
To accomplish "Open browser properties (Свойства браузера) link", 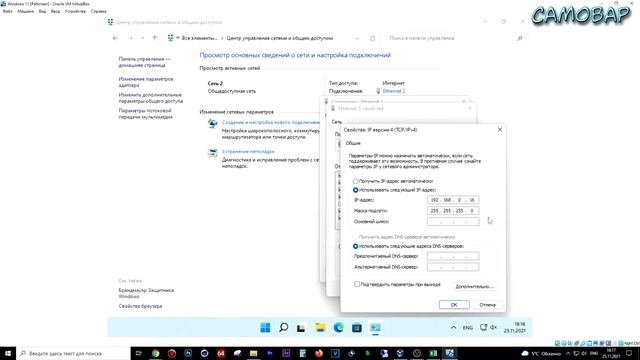I will pos(140,306).
